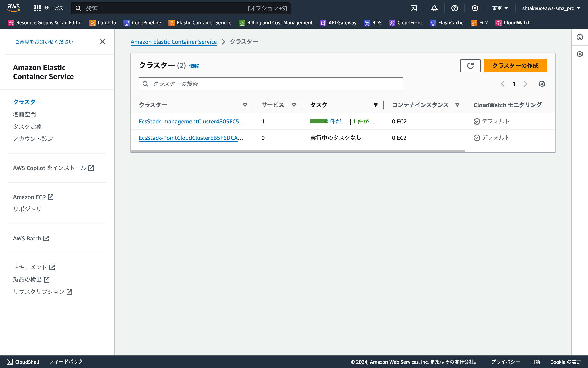
Task: Open Billing and Cost Management shortcut
Action: coord(276,23)
